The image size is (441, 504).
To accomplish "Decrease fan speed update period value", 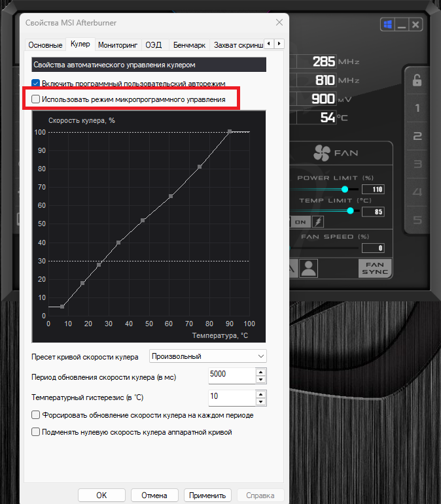I will [260, 380].
